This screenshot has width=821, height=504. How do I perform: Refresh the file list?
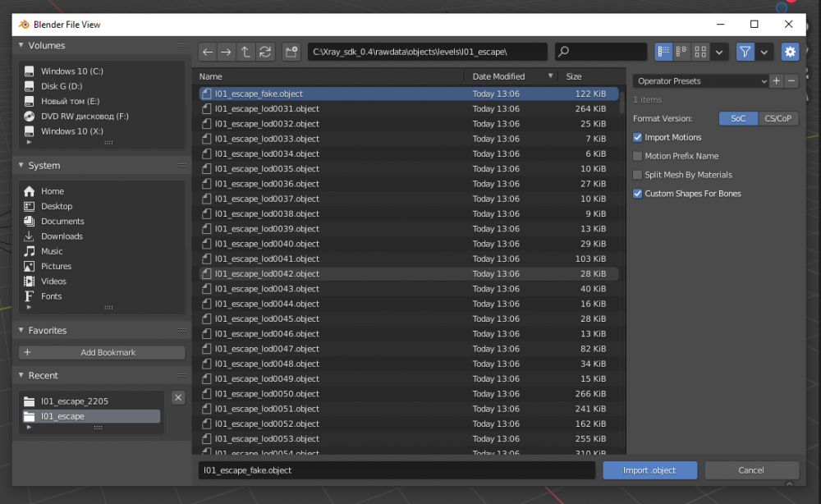(x=264, y=52)
